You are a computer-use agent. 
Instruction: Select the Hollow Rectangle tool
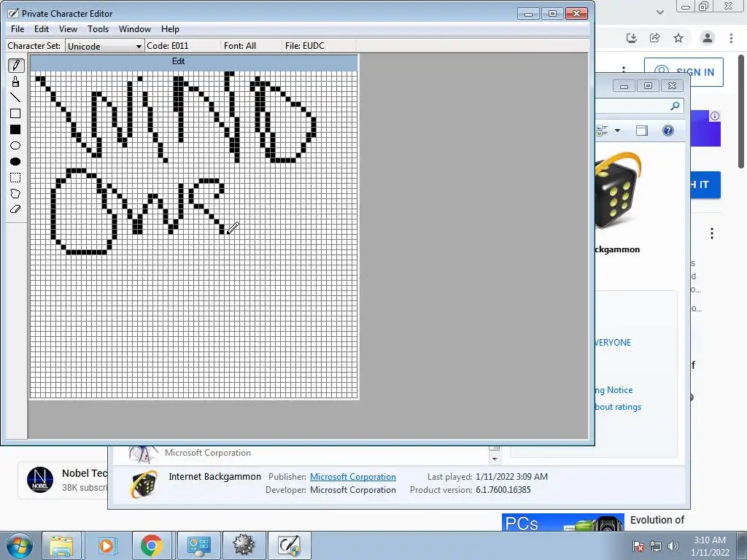[x=15, y=113]
